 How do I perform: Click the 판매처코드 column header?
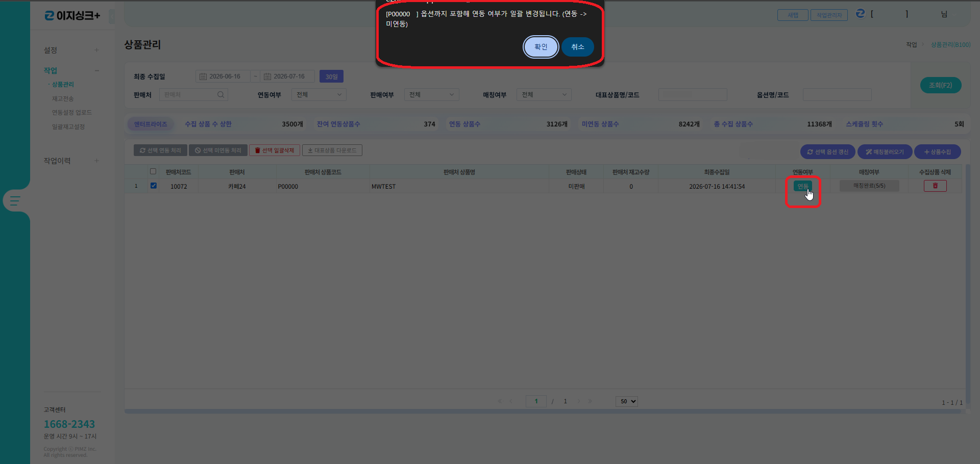178,172
